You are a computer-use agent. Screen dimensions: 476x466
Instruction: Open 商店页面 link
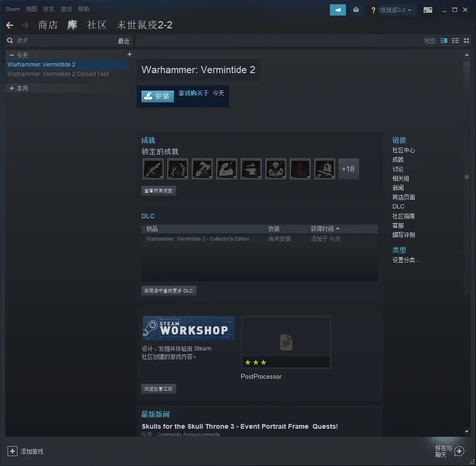[x=403, y=197]
